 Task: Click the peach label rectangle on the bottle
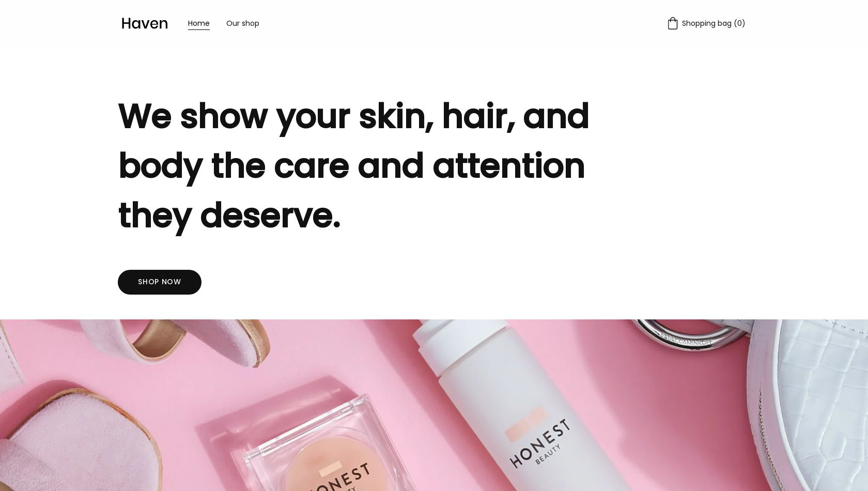coord(526,425)
